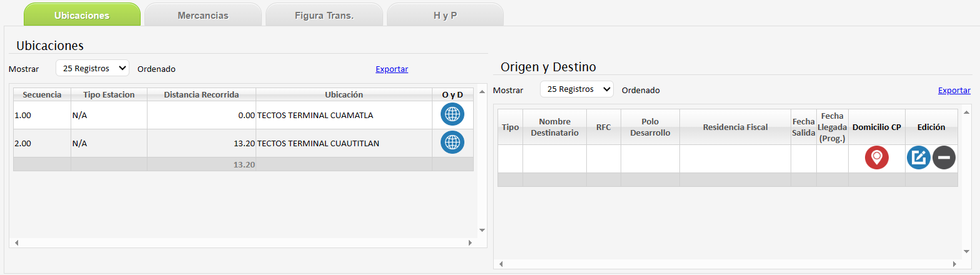Click the blue edit pencil icon

click(x=918, y=158)
